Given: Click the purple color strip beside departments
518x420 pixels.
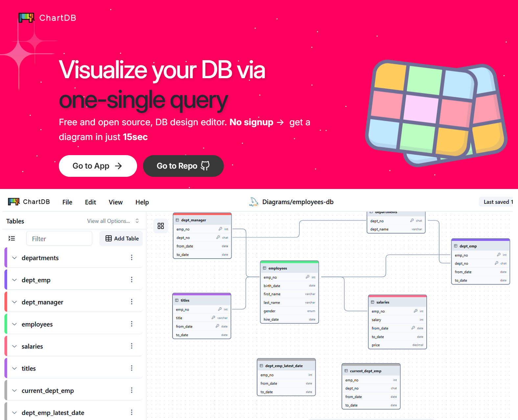Looking at the screenshot, I should 6,258.
